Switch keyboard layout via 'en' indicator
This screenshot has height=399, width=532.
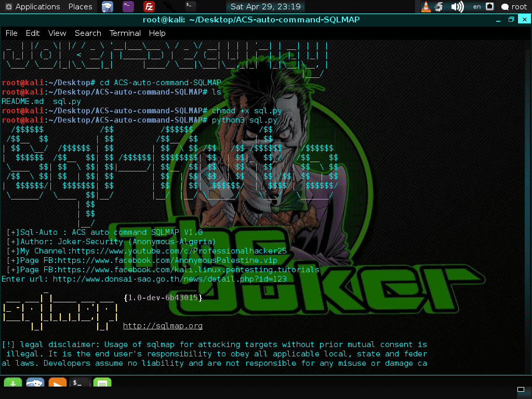coord(477,7)
